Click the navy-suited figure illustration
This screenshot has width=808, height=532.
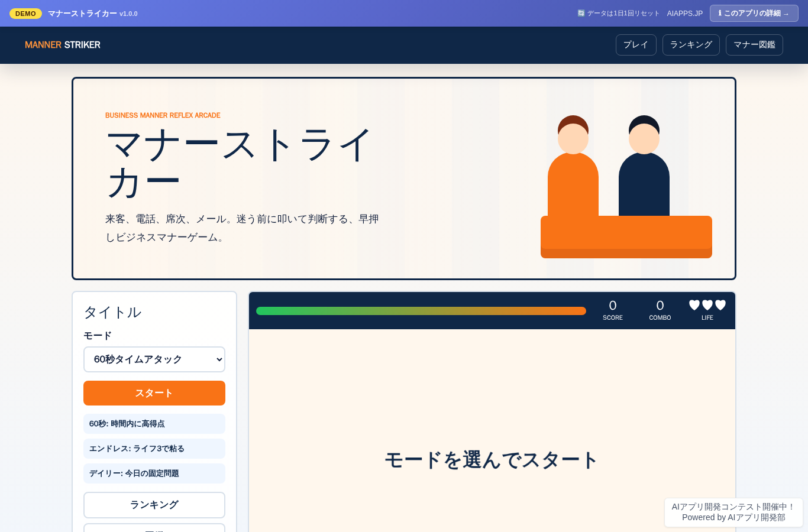pos(644,166)
